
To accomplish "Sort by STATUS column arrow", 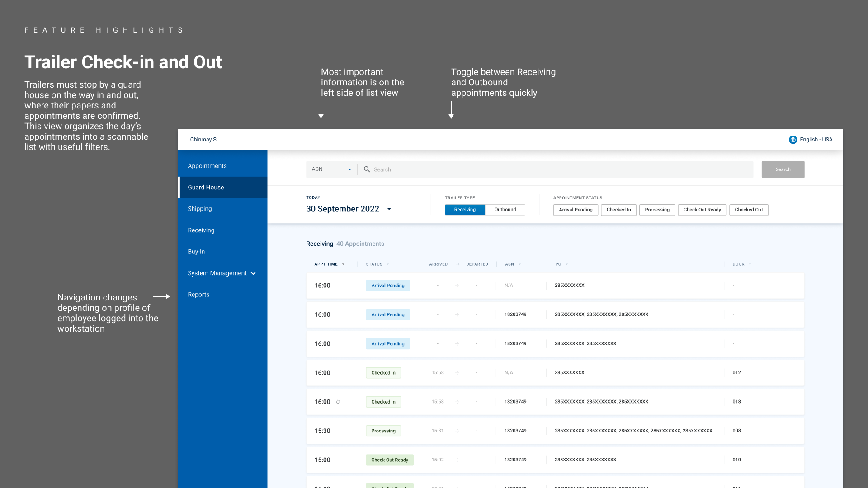I will (x=388, y=264).
